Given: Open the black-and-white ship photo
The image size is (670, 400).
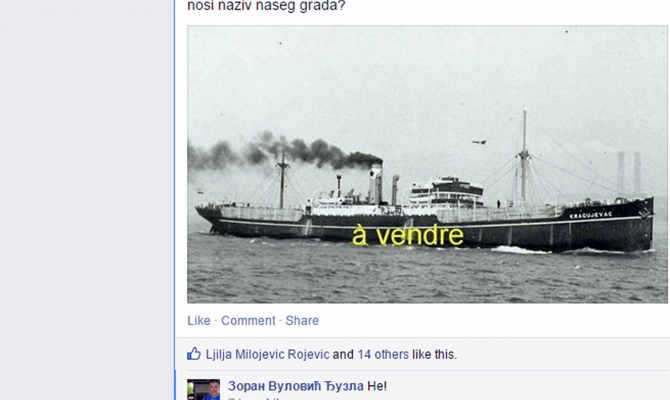Looking at the screenshot, I should pos(420,120).
